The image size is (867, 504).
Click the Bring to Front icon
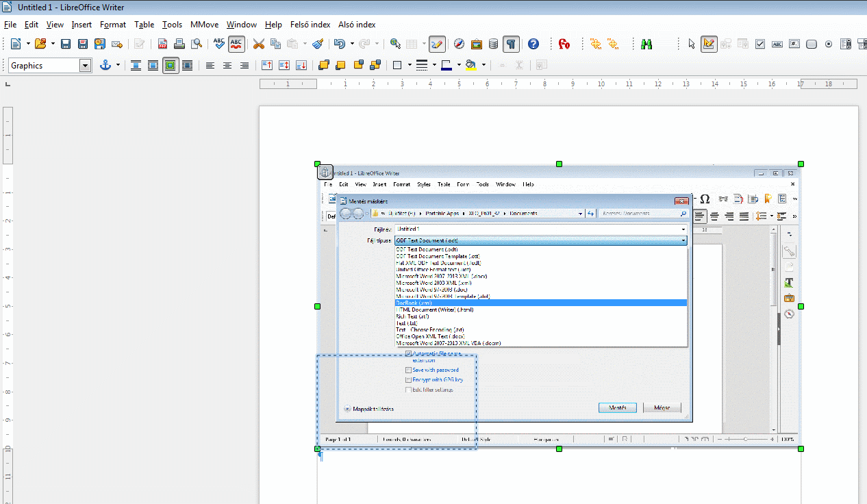coord(324,66)
